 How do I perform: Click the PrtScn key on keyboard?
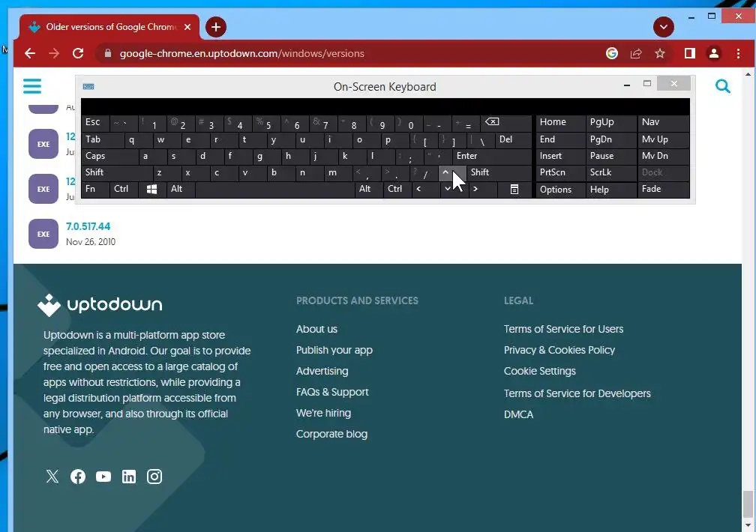[560, 172]
